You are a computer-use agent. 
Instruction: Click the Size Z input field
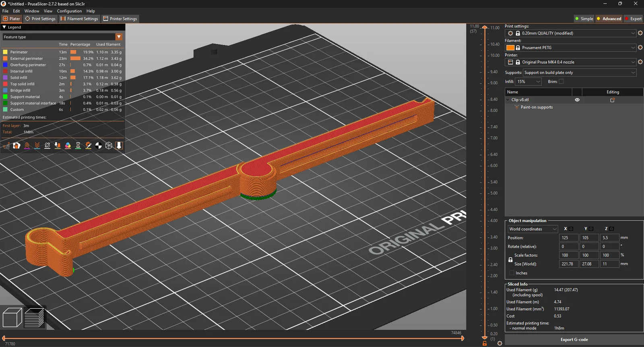609,264
